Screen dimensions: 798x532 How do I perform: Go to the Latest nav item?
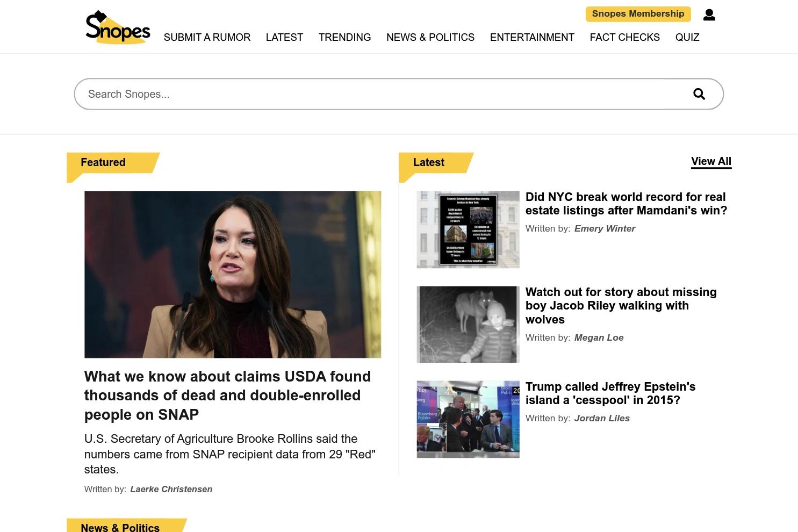tap(284, 37)
